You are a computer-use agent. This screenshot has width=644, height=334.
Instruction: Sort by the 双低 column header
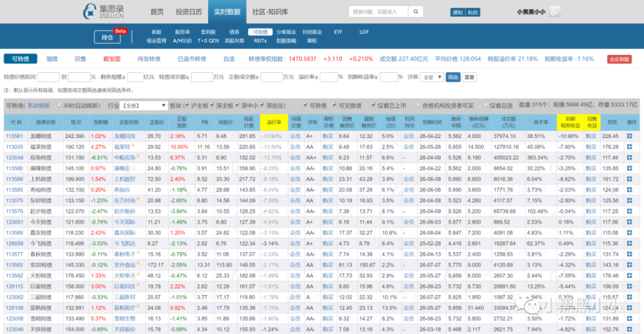click(612, 122)
